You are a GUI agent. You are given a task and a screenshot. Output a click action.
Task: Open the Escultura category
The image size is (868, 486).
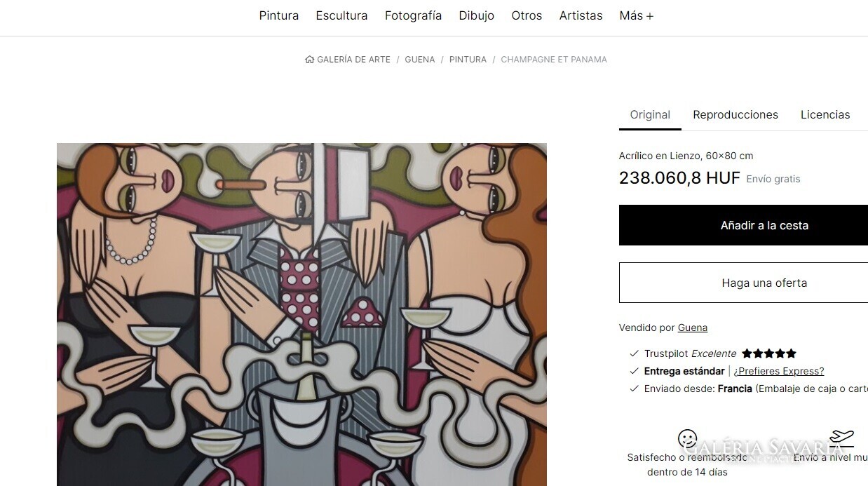point(341,15)
